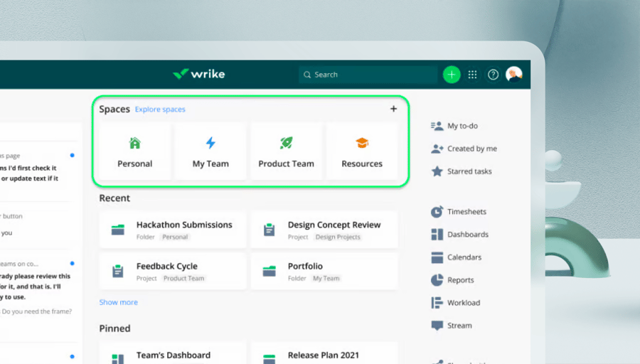Click the Team's Dashboard icon

coord(118,359)
